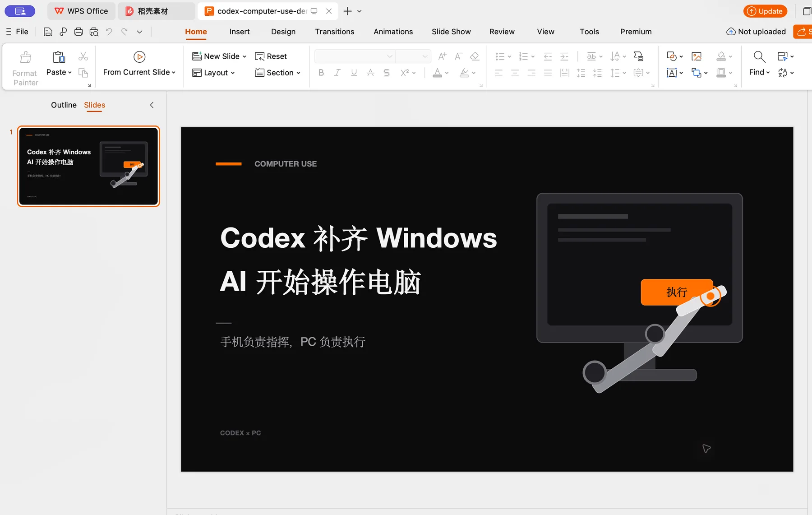Click the Increase Indent icon
The height and width of the screenshot is (515, 812).
pos(564,56)
